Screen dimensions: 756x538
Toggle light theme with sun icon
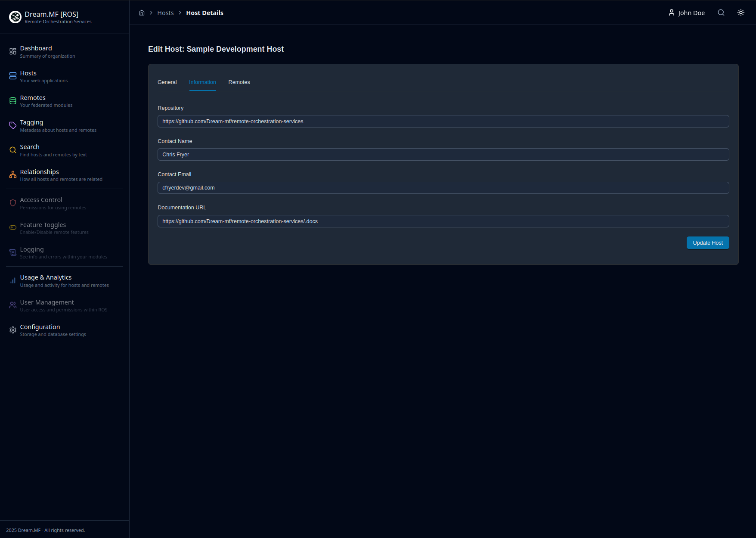click(741, 12)
